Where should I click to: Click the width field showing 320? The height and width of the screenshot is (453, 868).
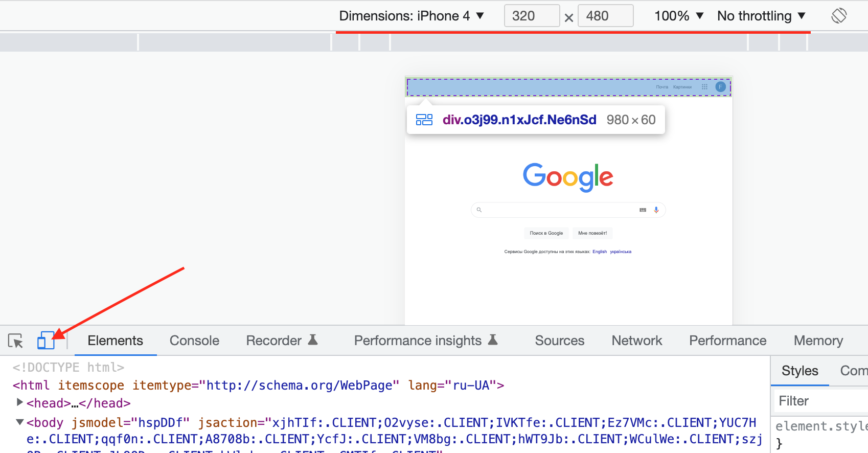tap(532, 16)
